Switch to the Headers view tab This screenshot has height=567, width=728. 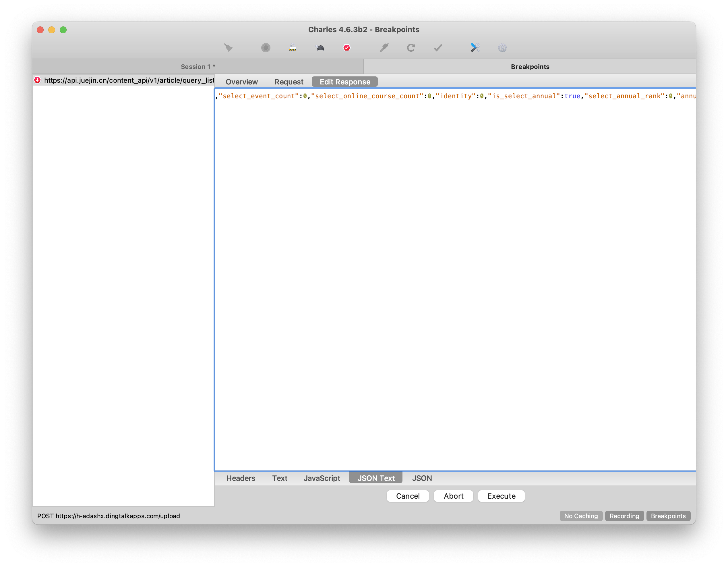click(x=241, y=478)
